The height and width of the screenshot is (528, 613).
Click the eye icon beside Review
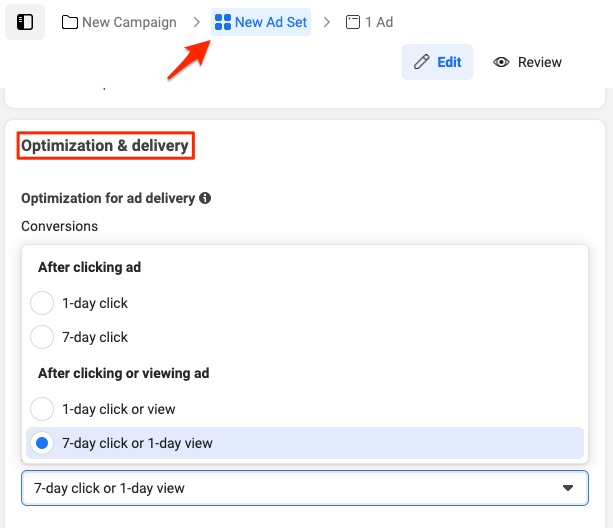(x=501, y=62)
